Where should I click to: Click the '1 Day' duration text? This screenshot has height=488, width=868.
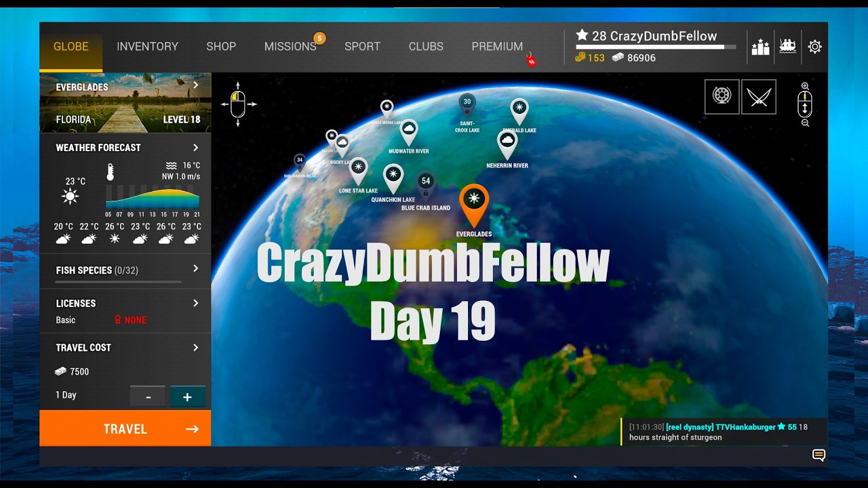click(x=66, y=395)
